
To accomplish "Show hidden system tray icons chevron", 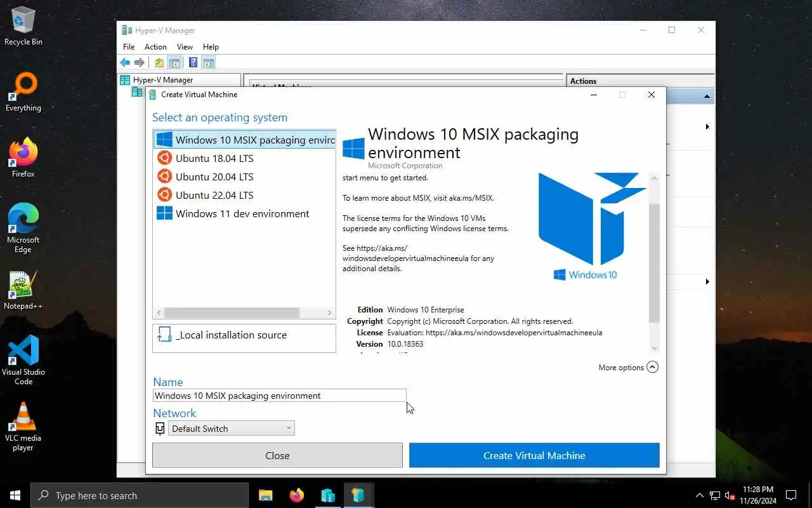I will pos(700,495).
